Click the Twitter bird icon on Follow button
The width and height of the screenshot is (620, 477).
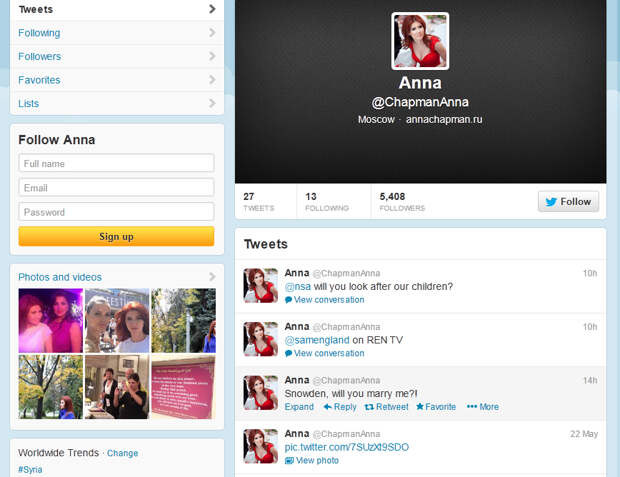pos(551,202)
